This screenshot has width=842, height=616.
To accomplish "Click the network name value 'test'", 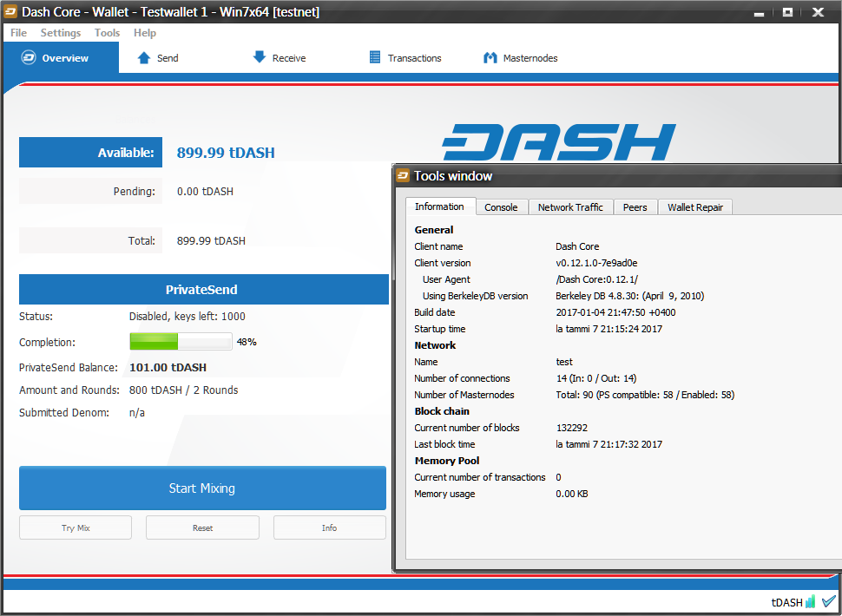I will (564, 362).
